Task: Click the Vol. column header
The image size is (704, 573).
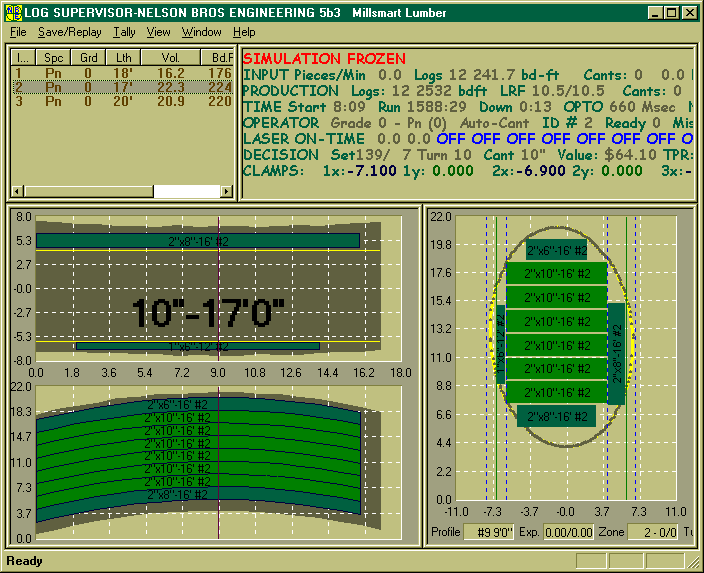Action: [x=170, y=57]
